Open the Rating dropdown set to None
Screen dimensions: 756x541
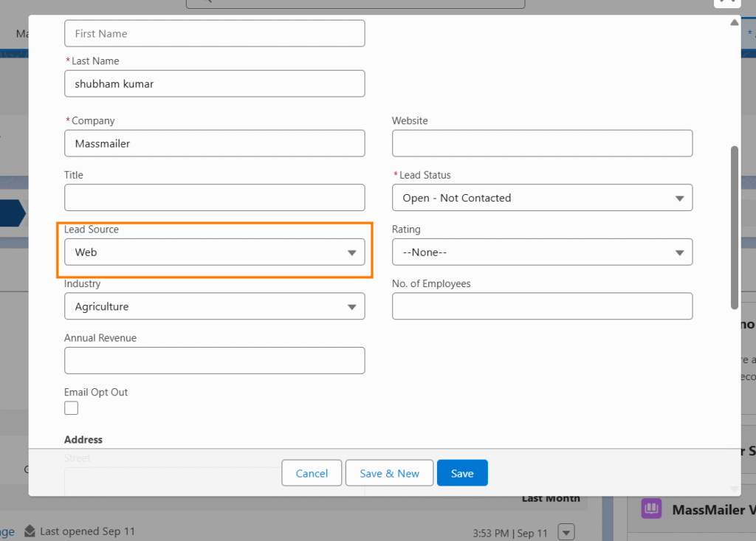pyautogui.click(x=542, y=252)
